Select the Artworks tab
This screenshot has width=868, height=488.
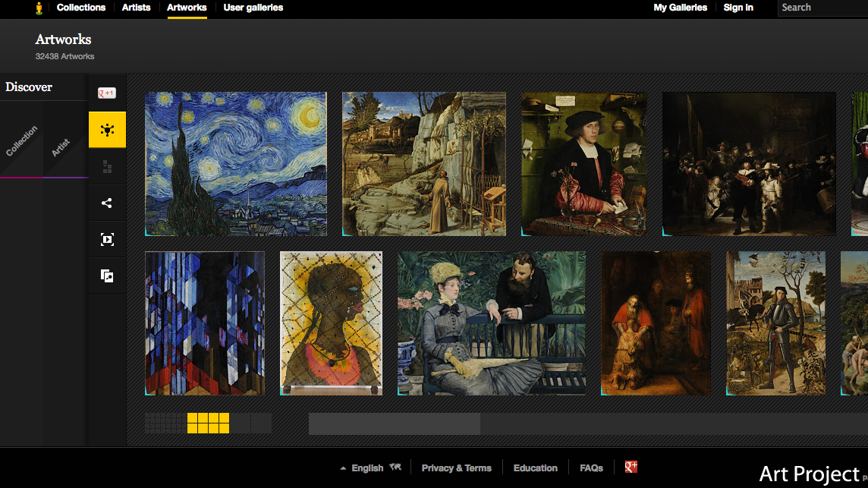click(187, 8)
